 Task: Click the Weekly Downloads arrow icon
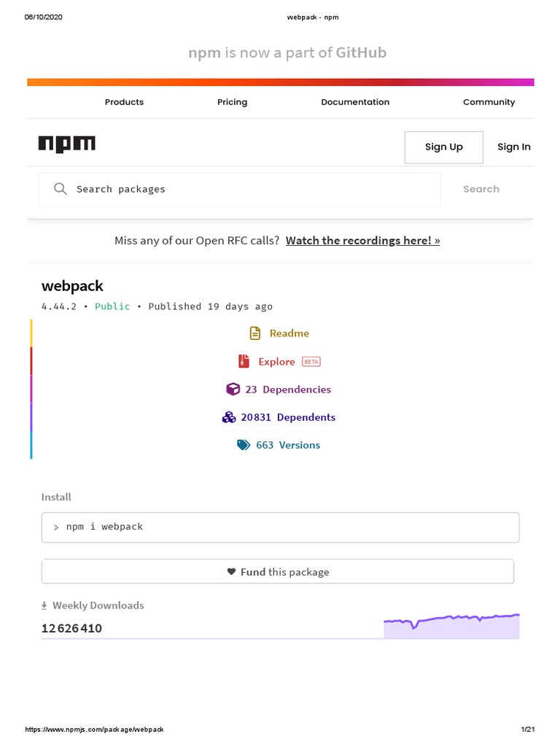click(44, 605)
